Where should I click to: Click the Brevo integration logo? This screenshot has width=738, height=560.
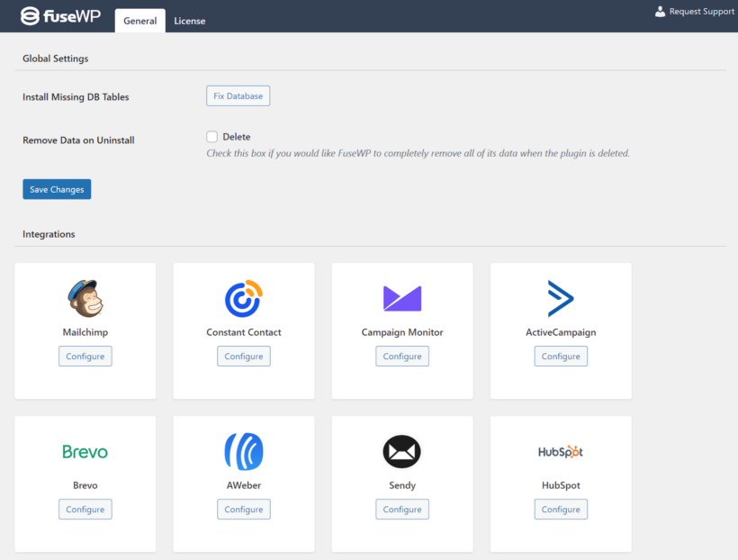[85, 451]
